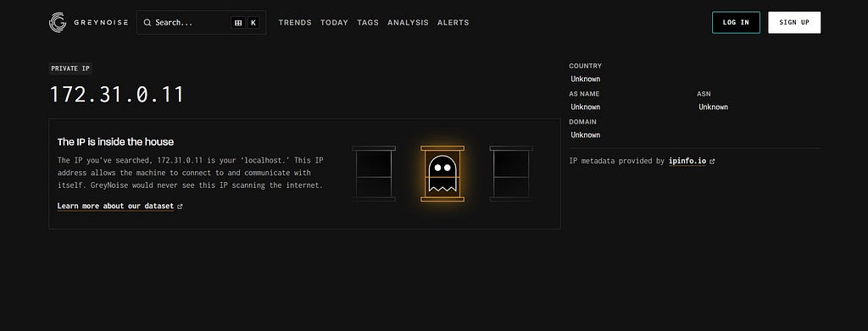Go to the Tags section
Image resolution: width=868 pixels, height=331 pixels.
[368, 23]
